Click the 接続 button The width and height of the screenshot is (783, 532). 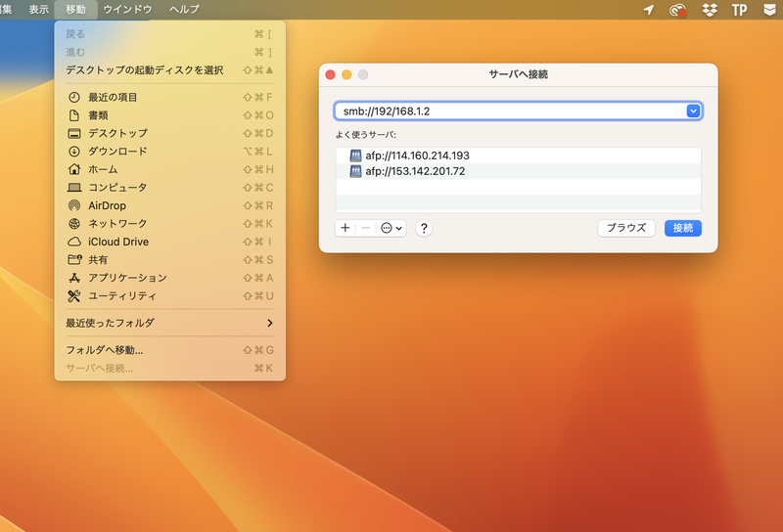[x=682, y=228]
